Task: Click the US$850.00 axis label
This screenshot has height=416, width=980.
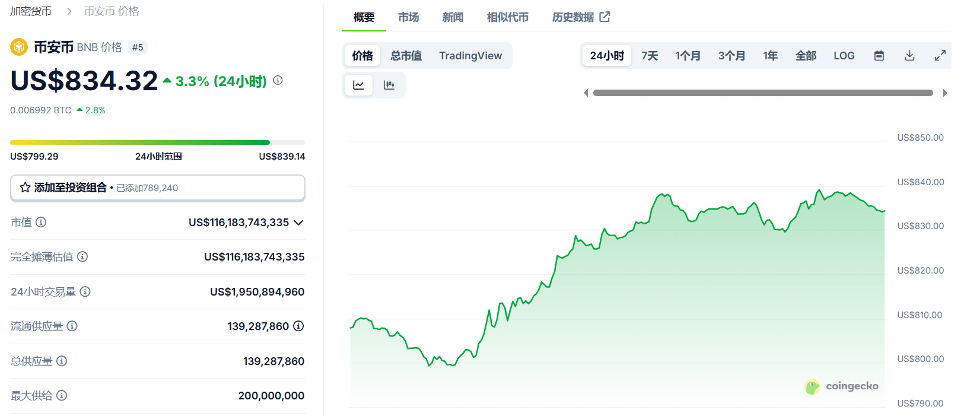Action: pos(920,138)
